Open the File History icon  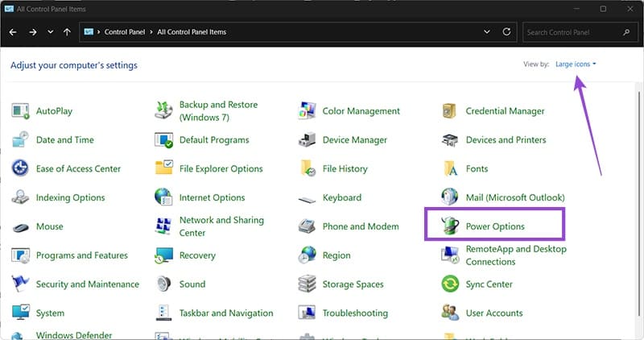coord(308,168)
